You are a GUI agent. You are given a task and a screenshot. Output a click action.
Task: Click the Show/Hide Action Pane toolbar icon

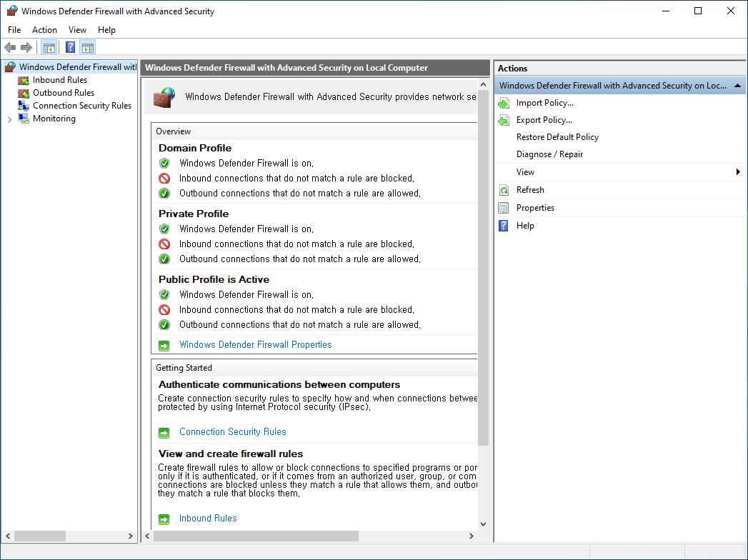(x=88, y=48)
